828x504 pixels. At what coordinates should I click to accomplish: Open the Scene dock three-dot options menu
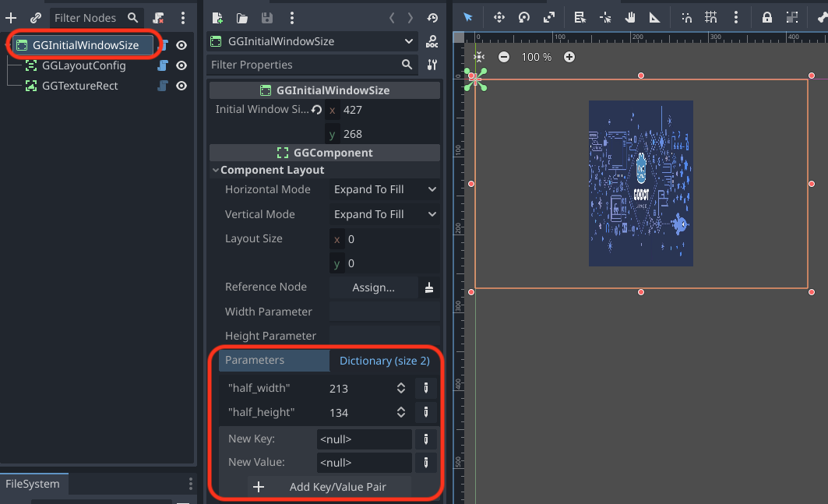click(183, 18)
